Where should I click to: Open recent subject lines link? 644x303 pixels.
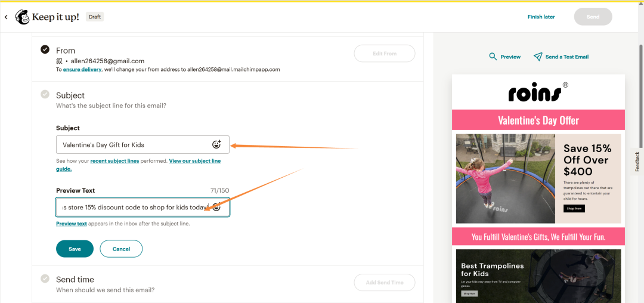(x=114, y=161)
